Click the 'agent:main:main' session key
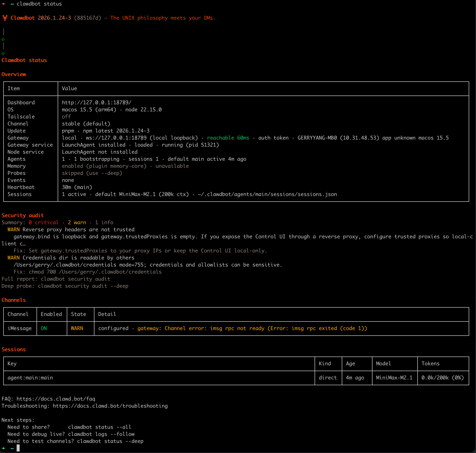The image size is (476, 453). (30, 378)
